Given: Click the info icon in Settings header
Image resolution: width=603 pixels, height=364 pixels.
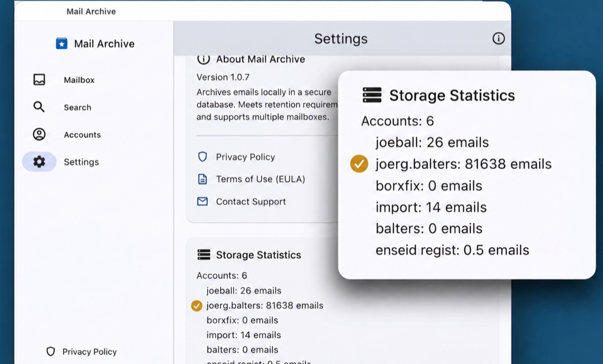Looking at the screenshot, I should point(498,38).
